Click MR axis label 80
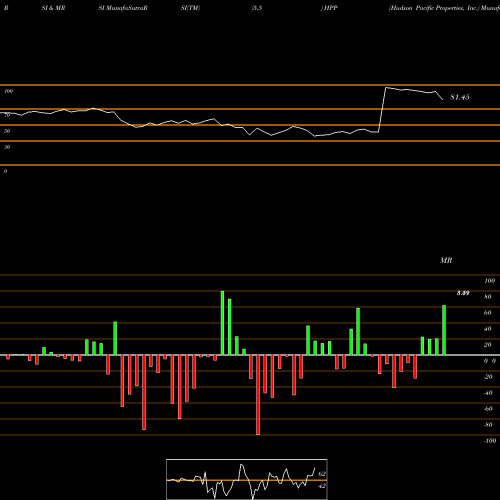 (x=488, y=297)
